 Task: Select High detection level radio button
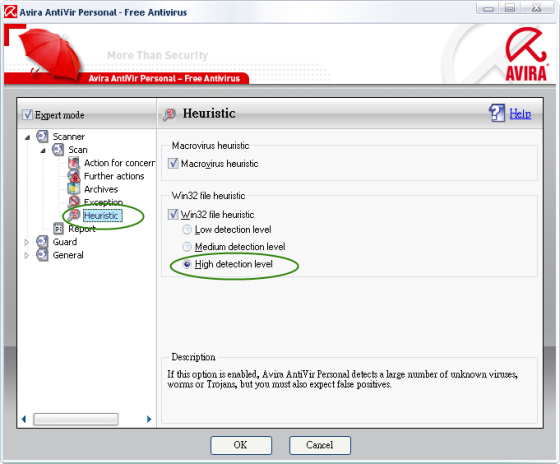click(187, 264)
